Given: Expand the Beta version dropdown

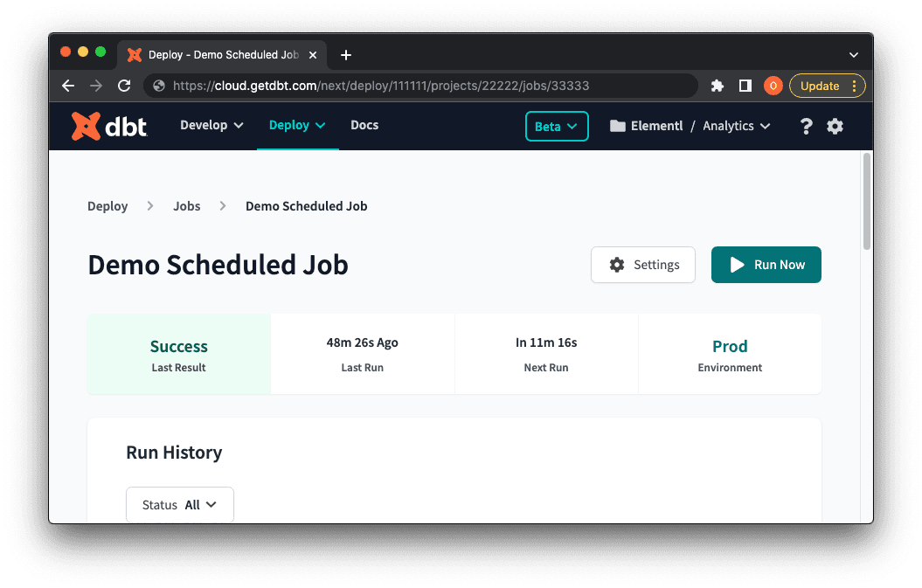Looking at the screenshot, I should pos(557,126).
